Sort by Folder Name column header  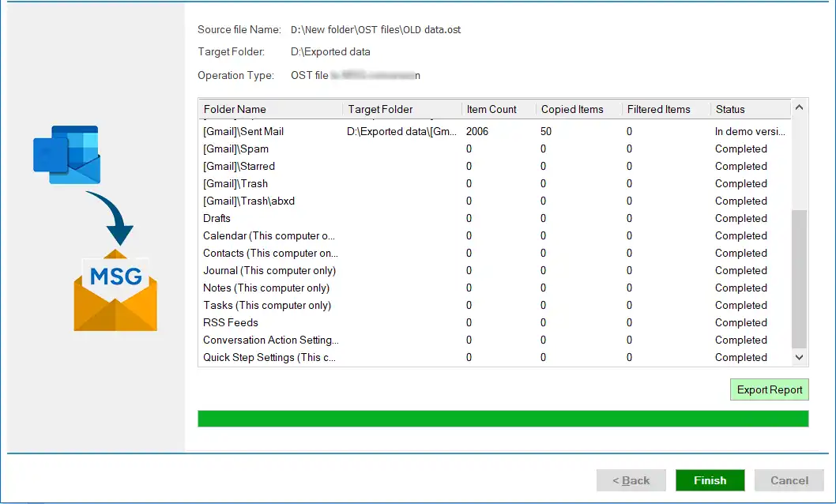[271, 109]
